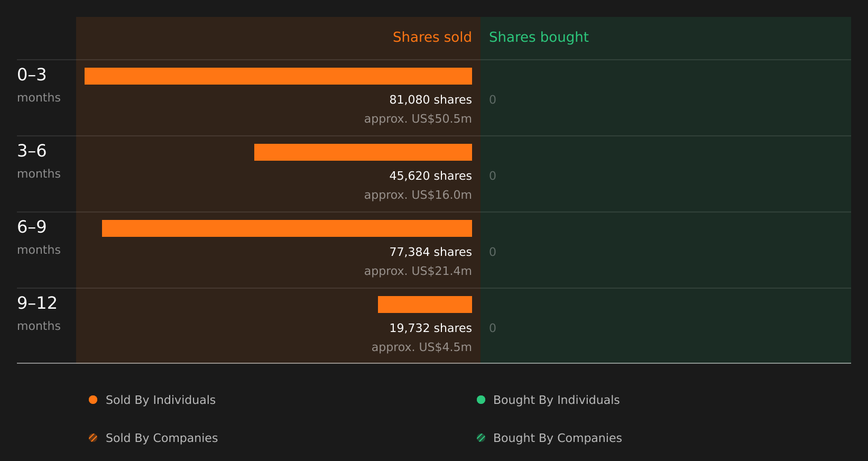Toggle the Sold By Companies legend label

point(162,438)
